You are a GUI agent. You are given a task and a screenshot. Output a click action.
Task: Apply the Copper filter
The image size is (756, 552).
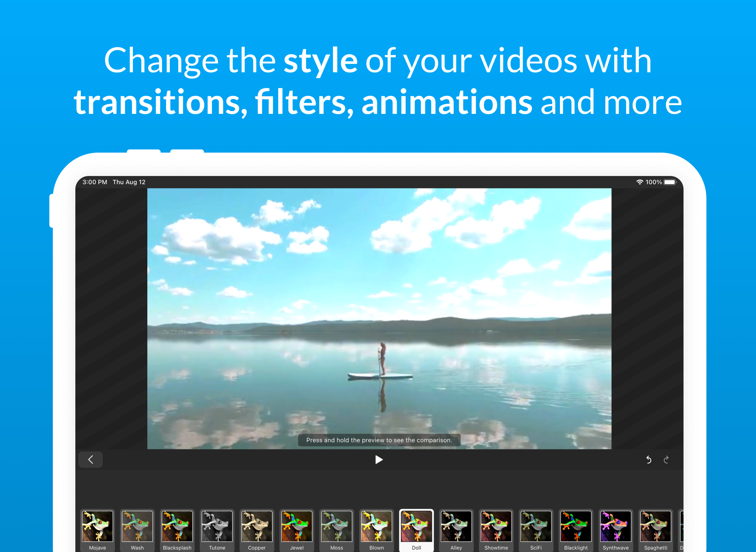[257, 527]
